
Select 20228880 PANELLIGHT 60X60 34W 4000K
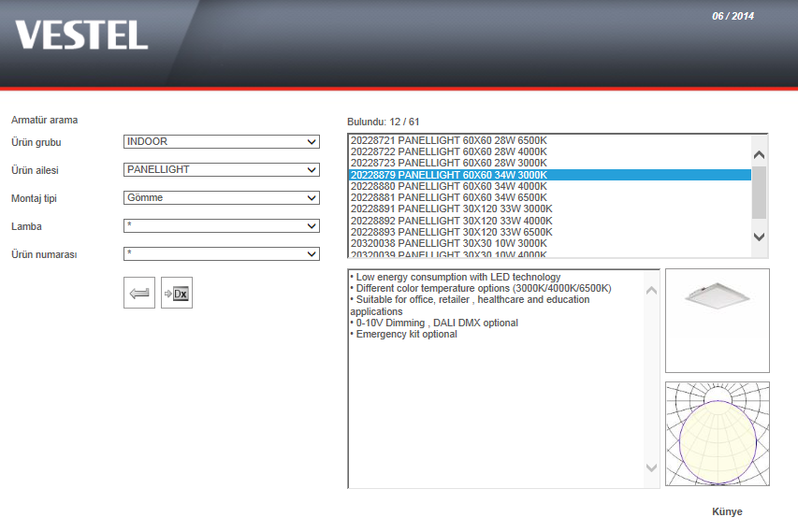tap(550, 186)
